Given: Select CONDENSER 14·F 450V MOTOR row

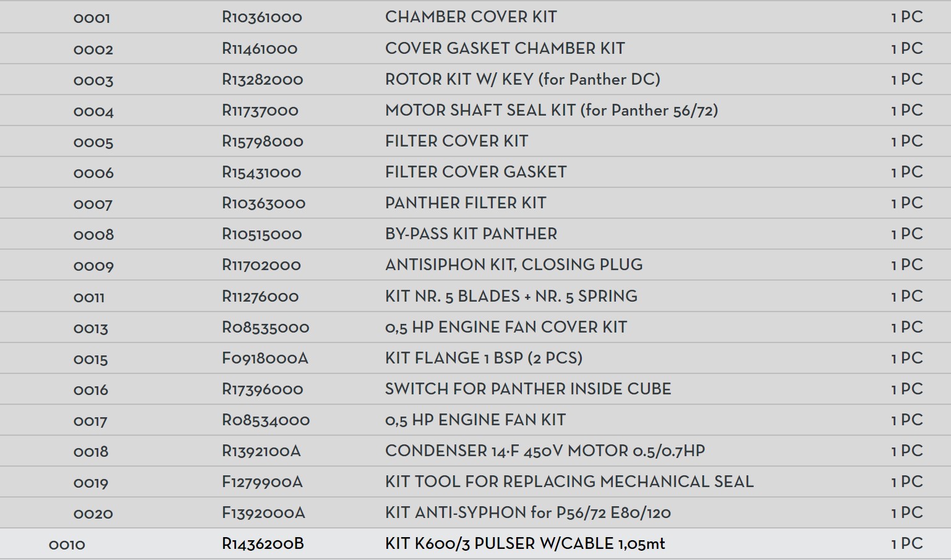Looking at the screenshot, I should tap(544, 451).
